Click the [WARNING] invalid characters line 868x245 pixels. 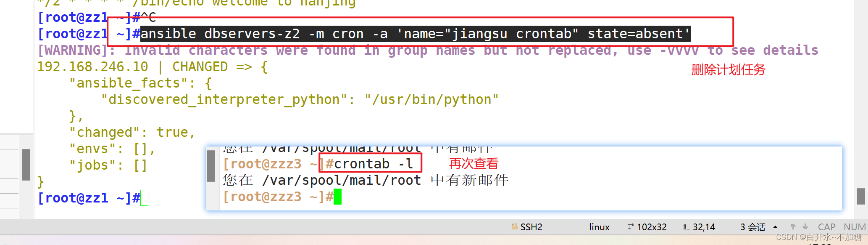click(x=428, y=50)
